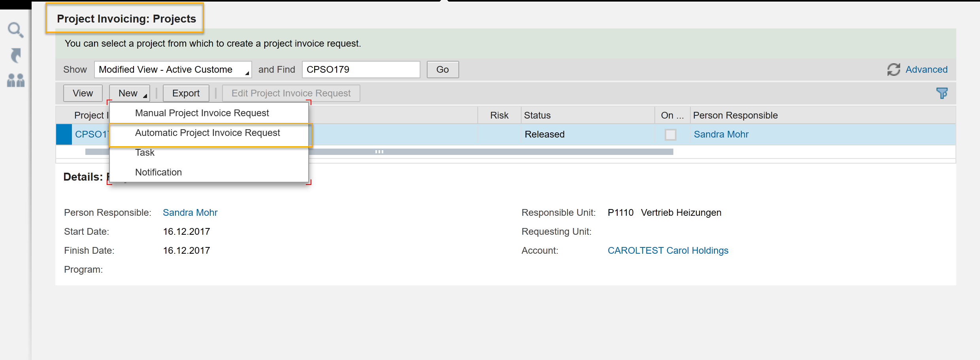980x360 pixels.
Task: Open Sandra Mohr link in Details section
Action: (x=190, y=213)
